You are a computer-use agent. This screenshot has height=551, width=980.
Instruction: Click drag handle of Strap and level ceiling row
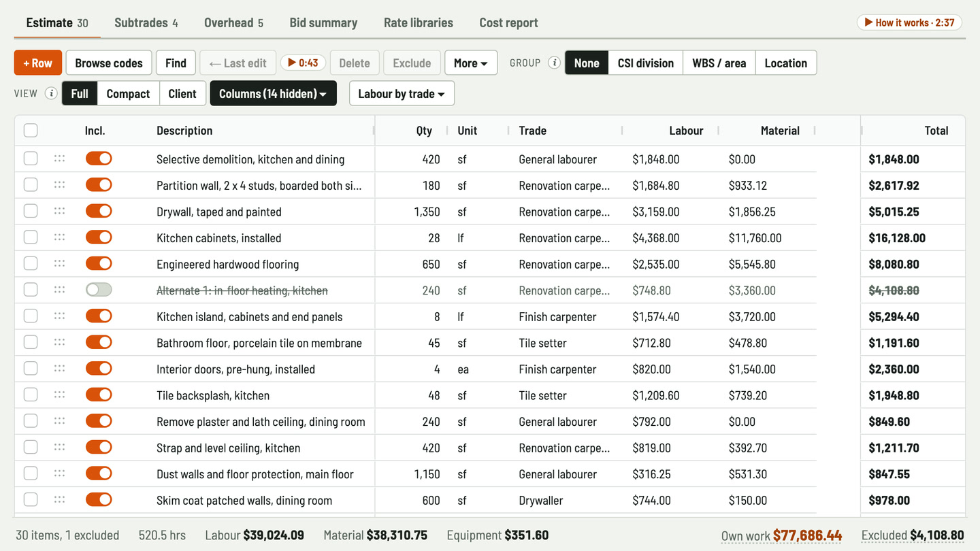[59, 447]
